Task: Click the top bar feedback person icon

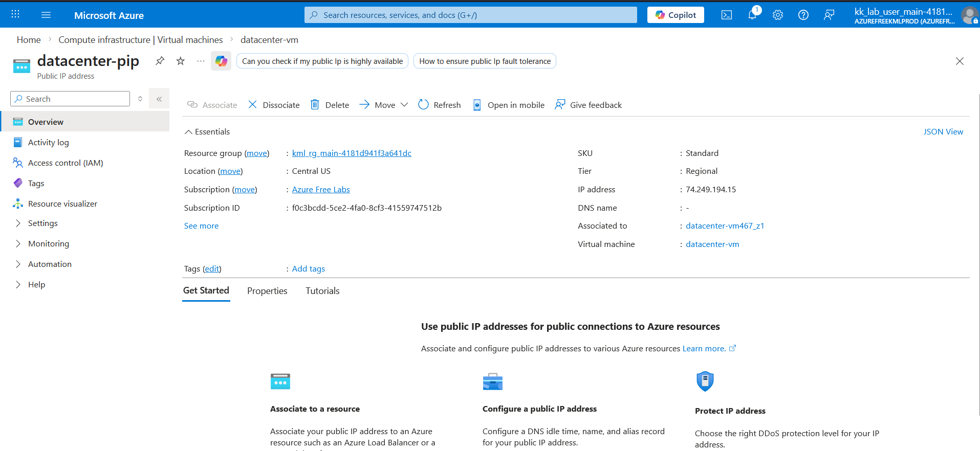Action: 829,15
